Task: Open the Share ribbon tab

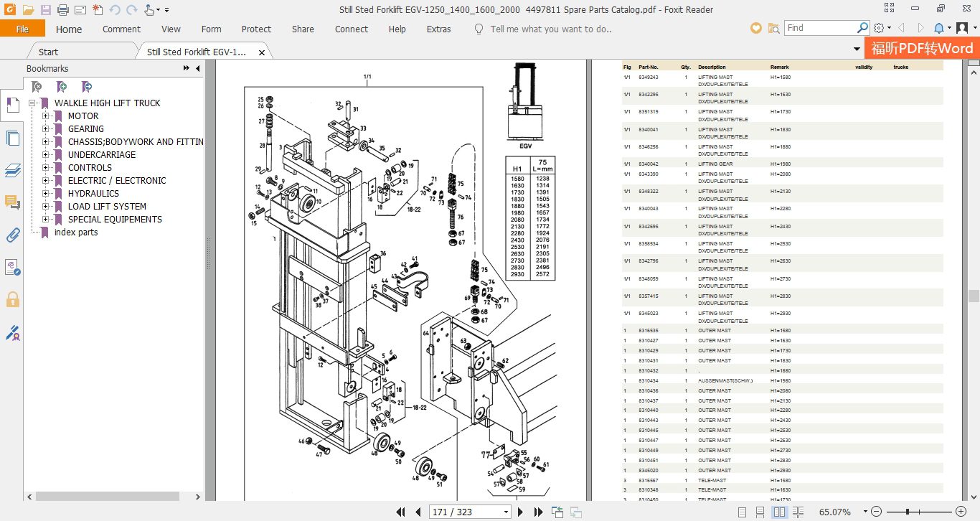Action: point(303,29)
